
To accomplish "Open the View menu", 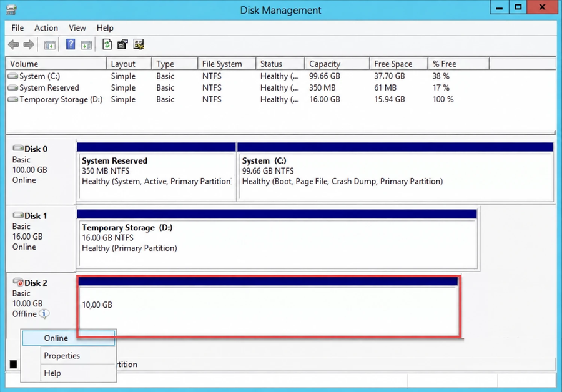I will coord(77,28).
